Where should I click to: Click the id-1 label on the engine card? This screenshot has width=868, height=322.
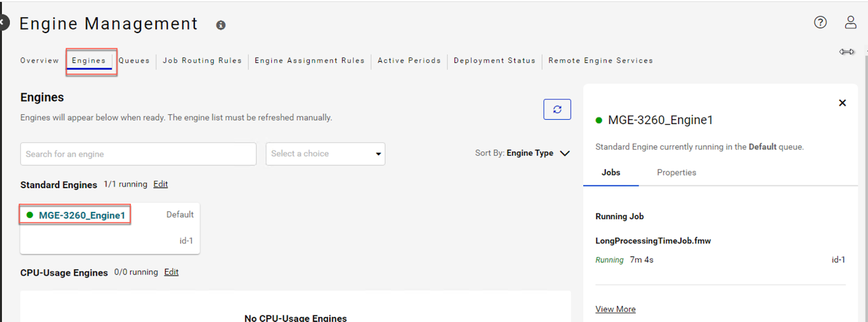(x=186, y=241)
